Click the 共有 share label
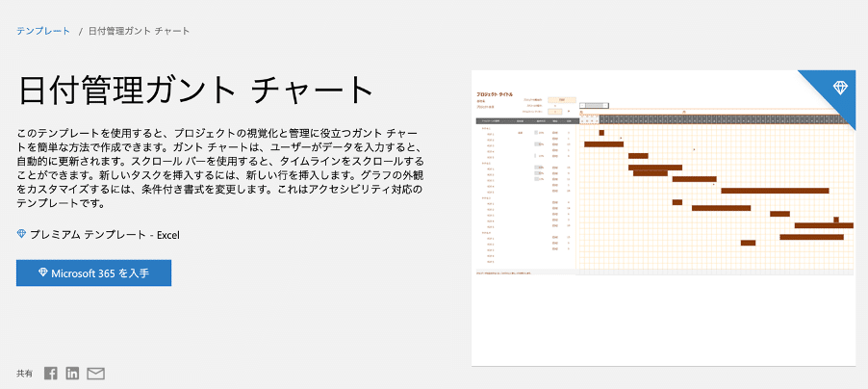Viewport: 868px width, 389px height. pos(24,374)
